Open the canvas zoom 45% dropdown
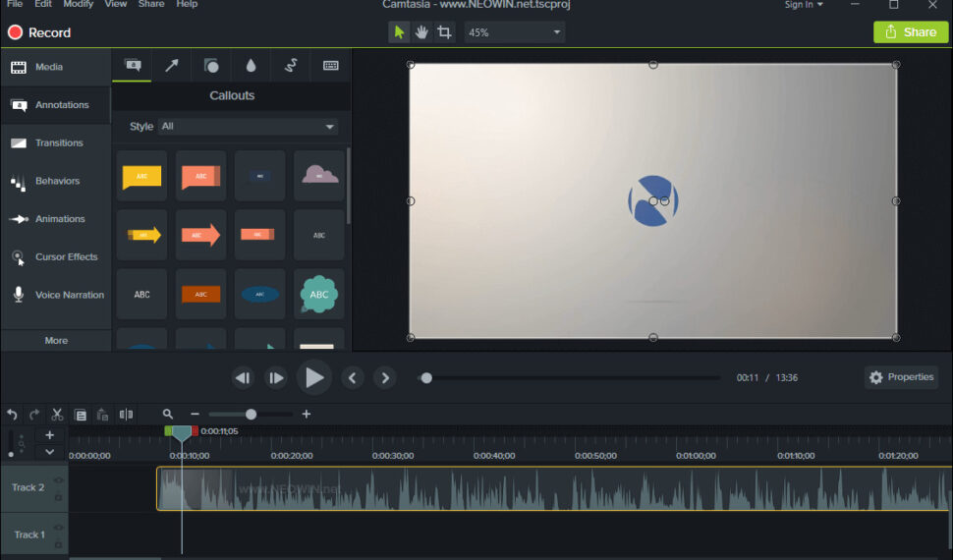Viewport: 953px width, 560px height. point(514,32)
